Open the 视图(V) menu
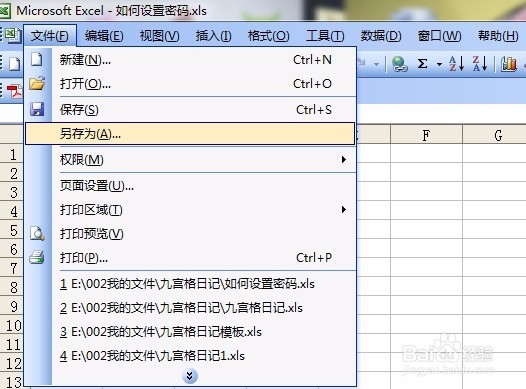 coord(159,36)
